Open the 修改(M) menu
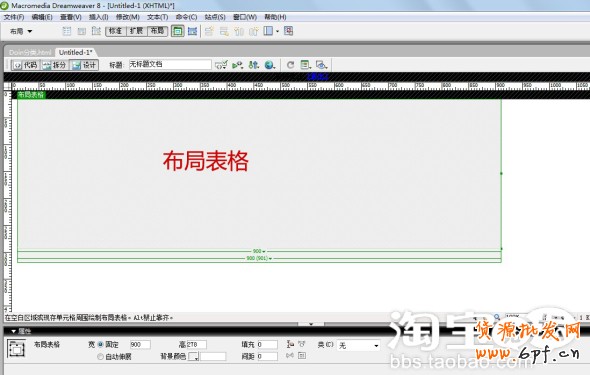The height and width of the screenshot is (375, 590). click(128, 17)
